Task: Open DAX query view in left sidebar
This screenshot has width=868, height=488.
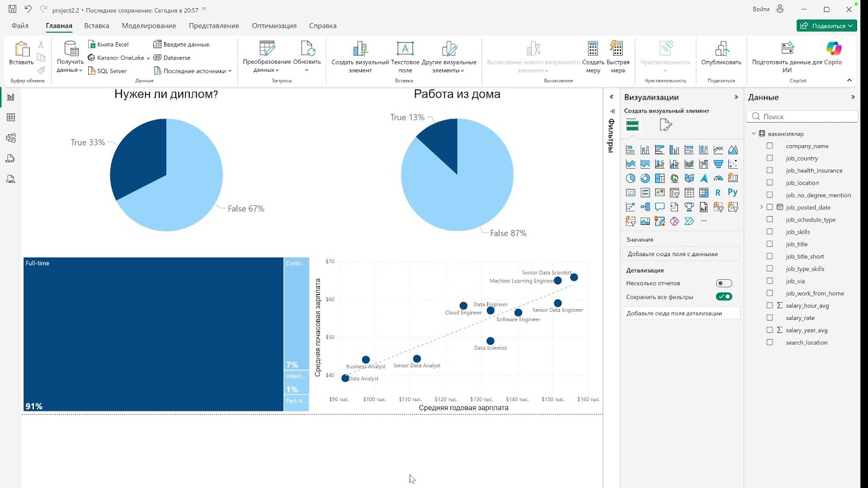Action: point(10,159)
